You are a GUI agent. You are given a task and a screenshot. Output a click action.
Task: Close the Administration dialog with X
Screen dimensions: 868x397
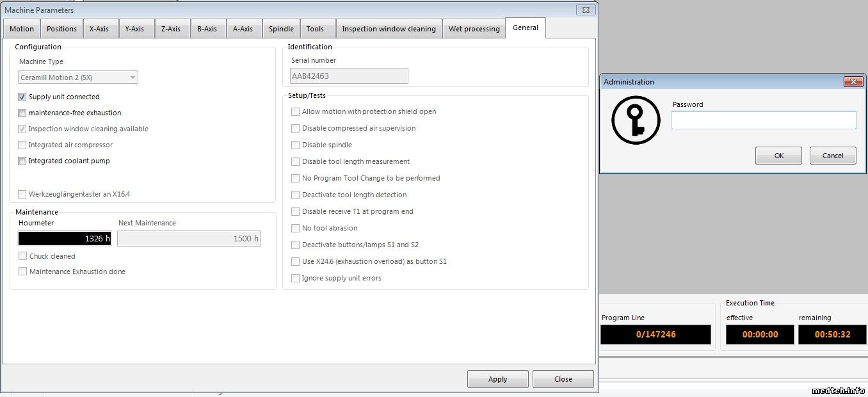(x=853, y=82)
